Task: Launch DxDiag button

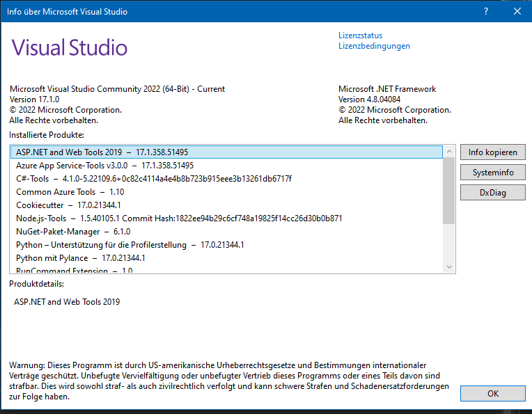Action: [492, 192]
